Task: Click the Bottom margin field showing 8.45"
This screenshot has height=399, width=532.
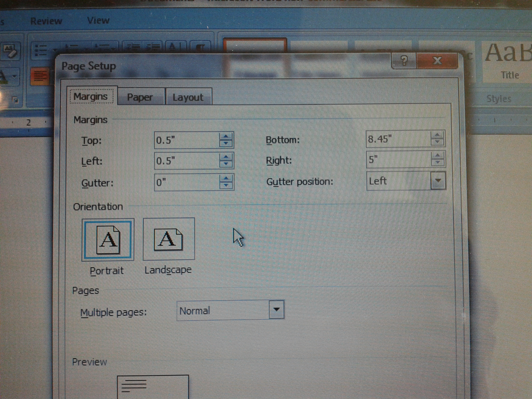Action: click(398, 139)
